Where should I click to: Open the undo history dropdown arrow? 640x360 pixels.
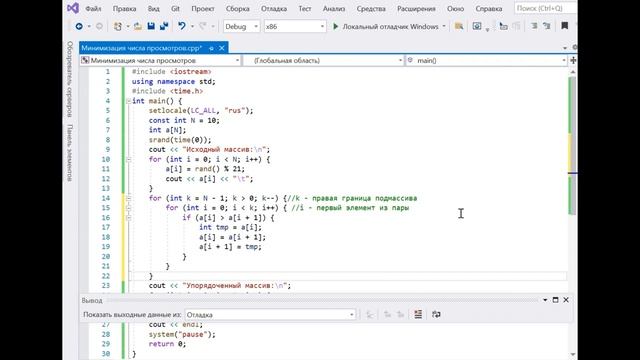(x=192, y=27)
